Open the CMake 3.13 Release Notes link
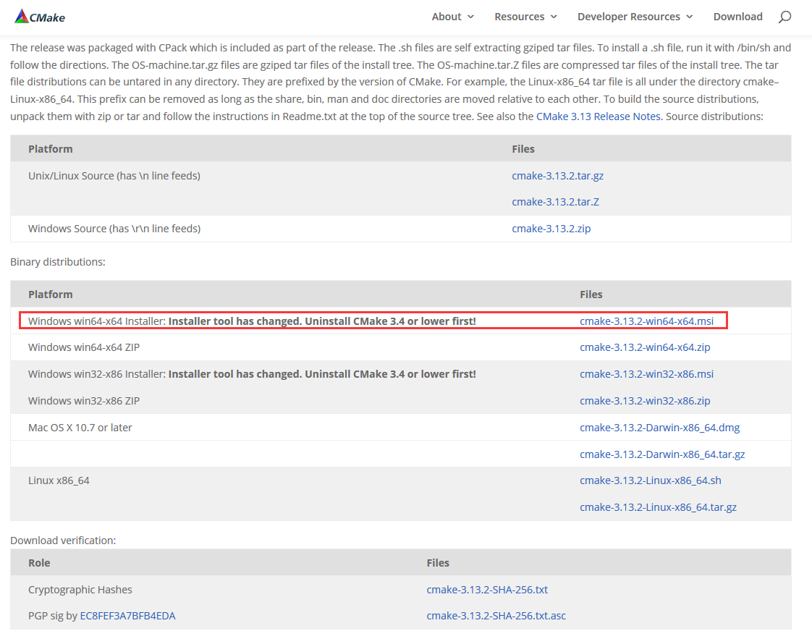 598,116
